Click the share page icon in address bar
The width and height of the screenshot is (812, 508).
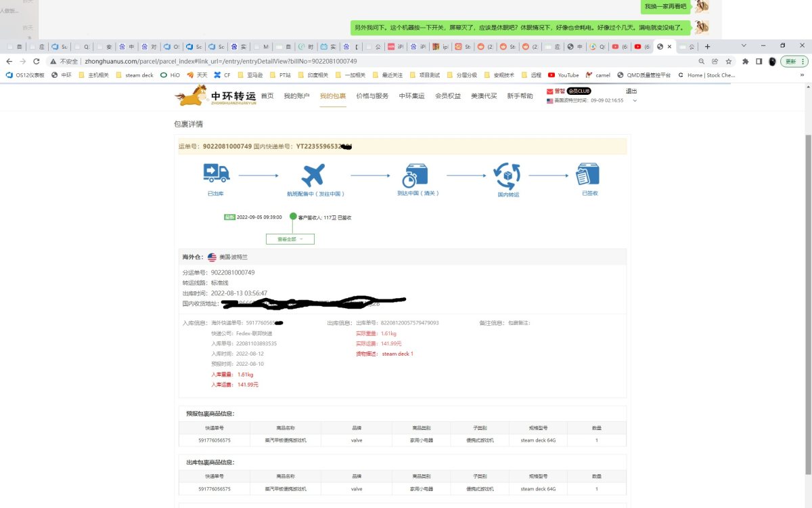coord(715,61)
